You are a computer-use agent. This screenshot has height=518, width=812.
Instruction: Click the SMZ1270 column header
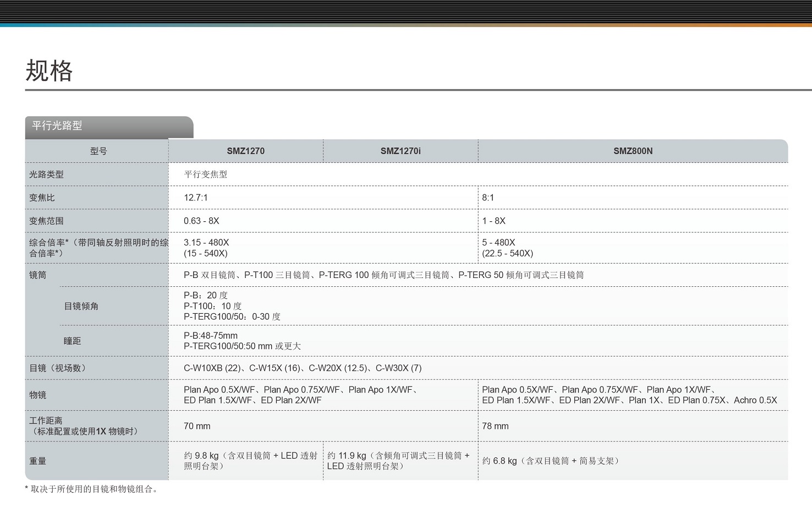pos(246,151)
